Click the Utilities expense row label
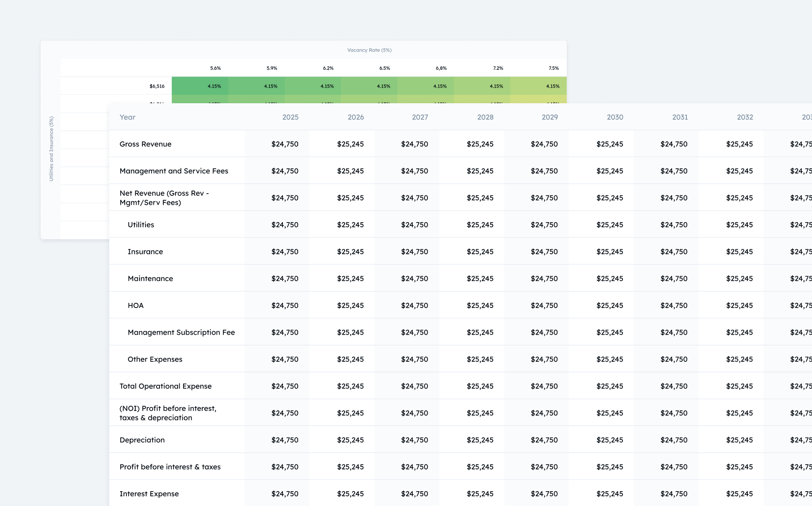The height and width of the screenshot is (506, 812). coord(141,225)
